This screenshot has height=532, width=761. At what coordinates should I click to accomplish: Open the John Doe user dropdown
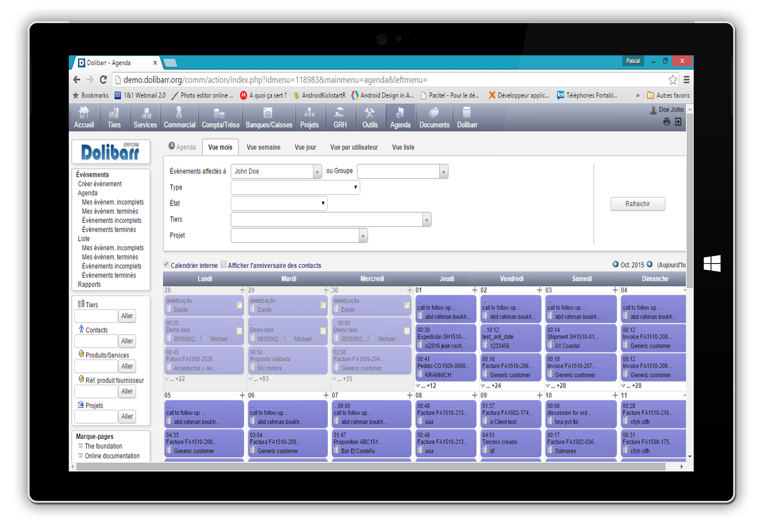pyautogui.click(x=276, y=172)
